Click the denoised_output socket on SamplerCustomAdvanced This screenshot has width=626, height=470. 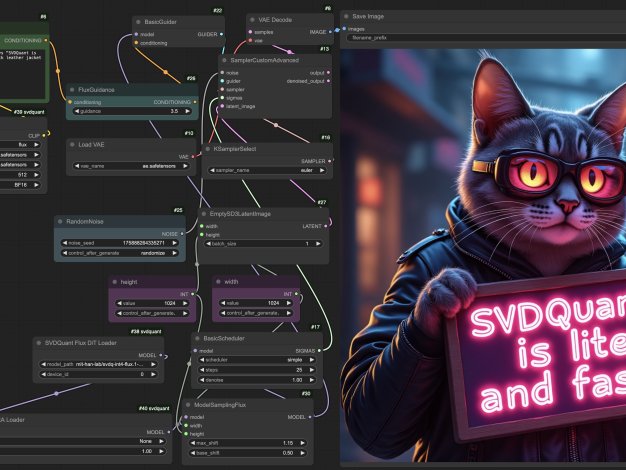328,81
